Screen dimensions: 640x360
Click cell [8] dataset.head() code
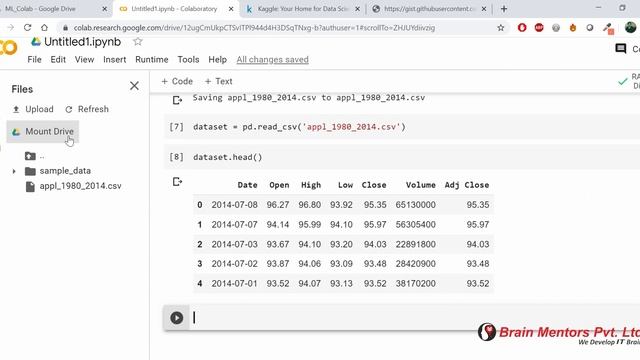pos(228,157)
